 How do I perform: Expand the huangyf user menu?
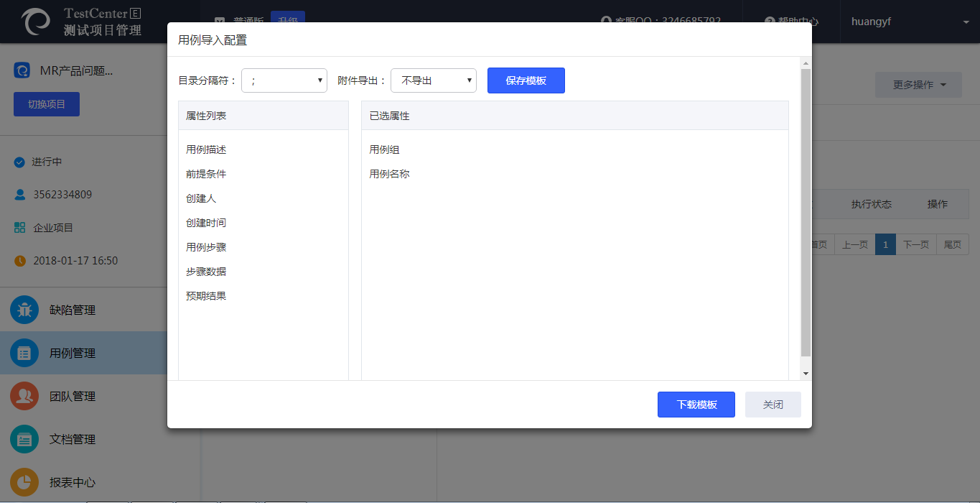966,22
